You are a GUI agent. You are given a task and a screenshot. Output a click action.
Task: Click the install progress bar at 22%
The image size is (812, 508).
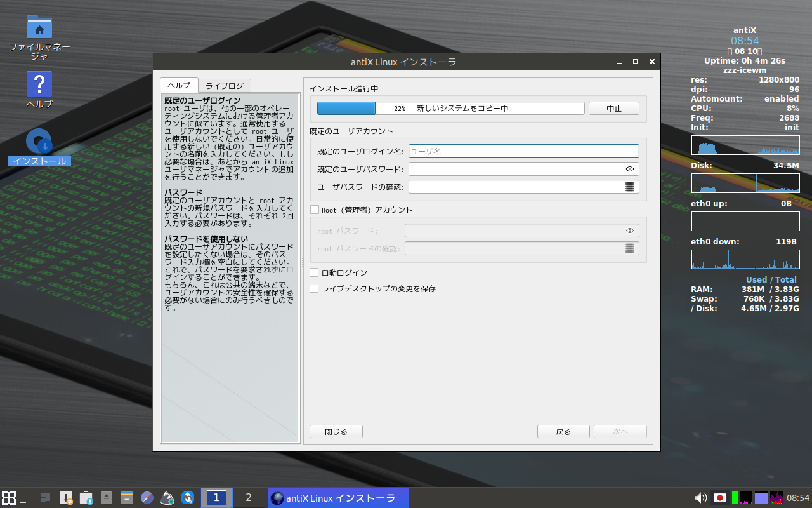click(450, 109)
